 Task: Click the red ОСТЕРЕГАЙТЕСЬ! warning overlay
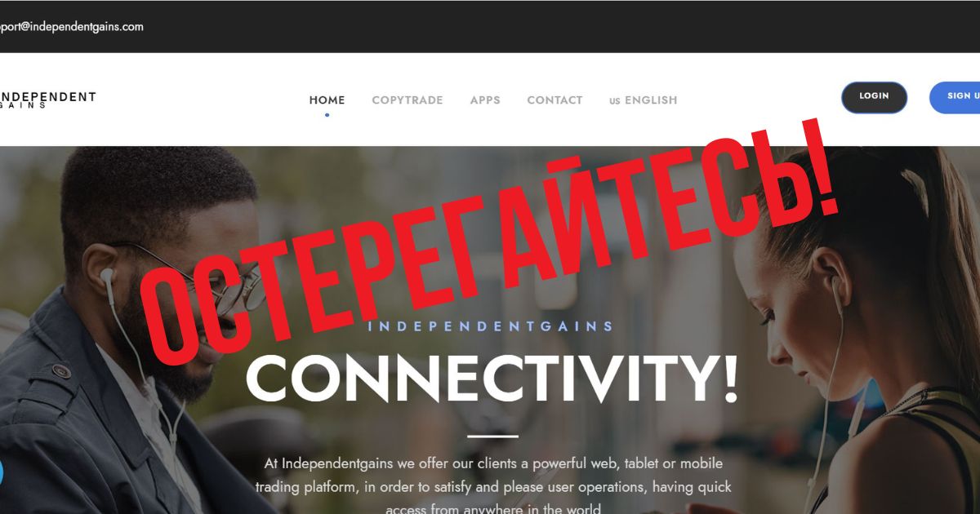(x=490, y=245)
